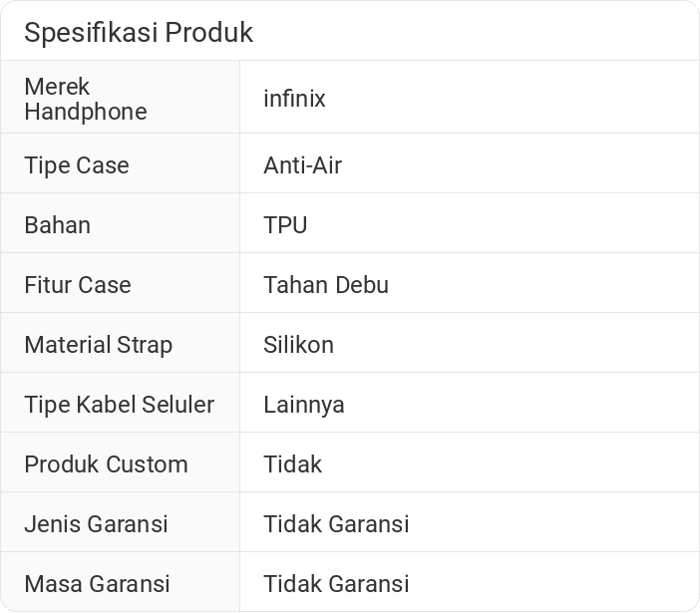Viewport: 700px width, 613px height.
Task: Select the Tidak value for Produk Custom
Action: 292,464
